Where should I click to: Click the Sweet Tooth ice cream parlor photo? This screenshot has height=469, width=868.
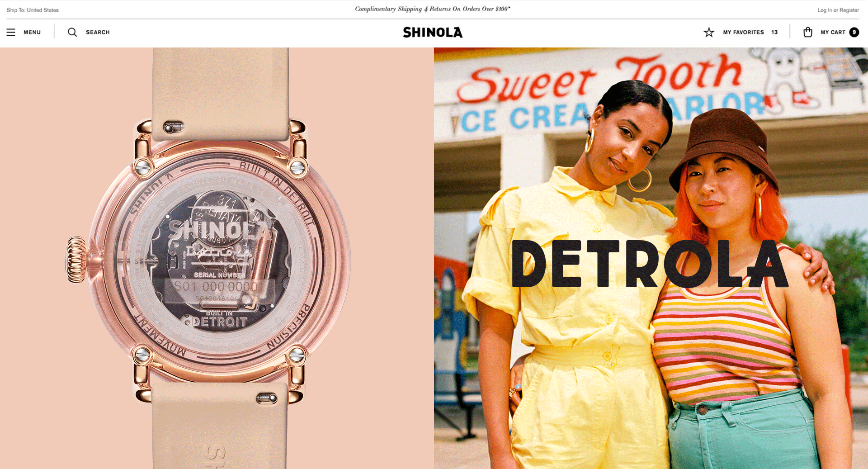[651, 258]
